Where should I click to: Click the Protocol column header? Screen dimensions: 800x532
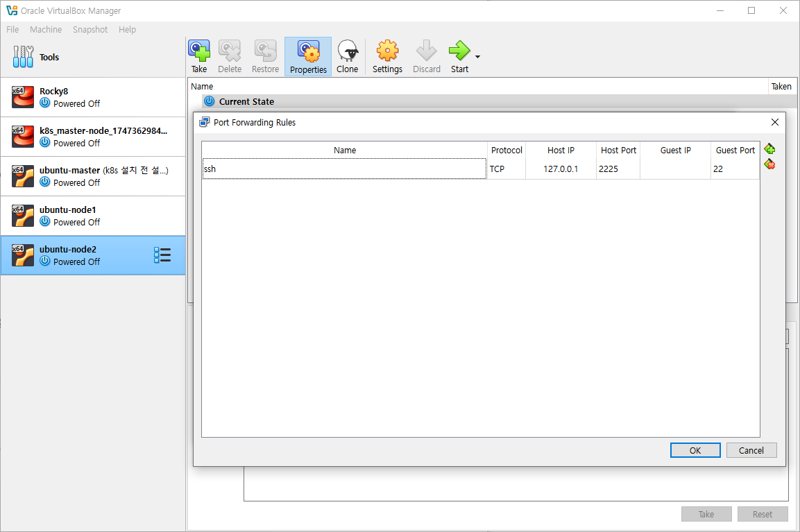click(506, 151)
